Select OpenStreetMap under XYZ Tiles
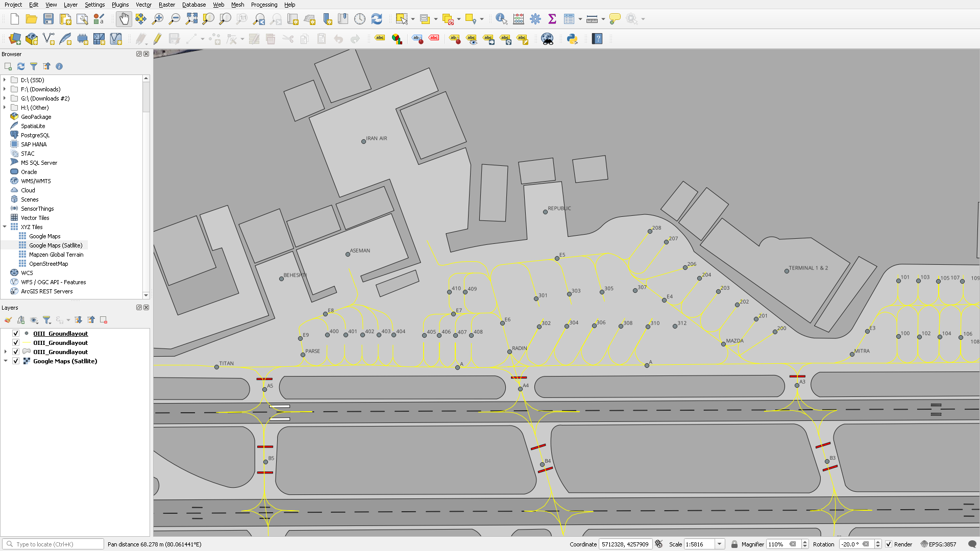The height and width of the screenshot is (551, 980). pos(48,264)
